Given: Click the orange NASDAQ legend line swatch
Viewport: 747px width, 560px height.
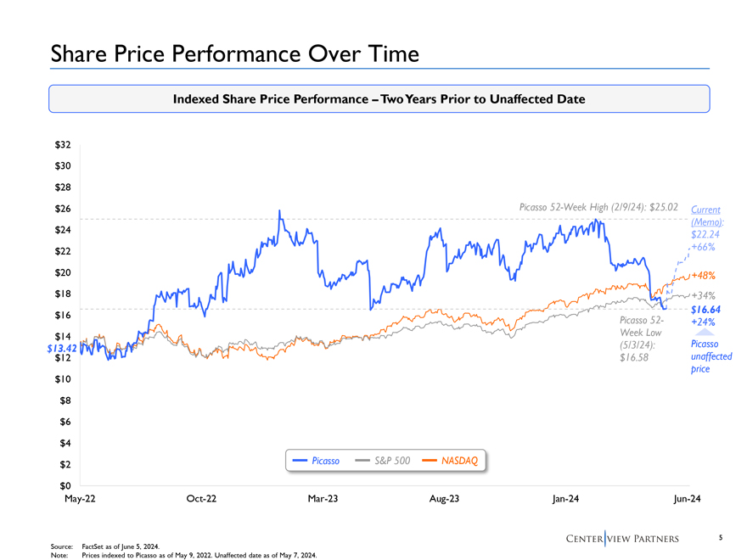Looking at the screenshot, I should [430, 461].
